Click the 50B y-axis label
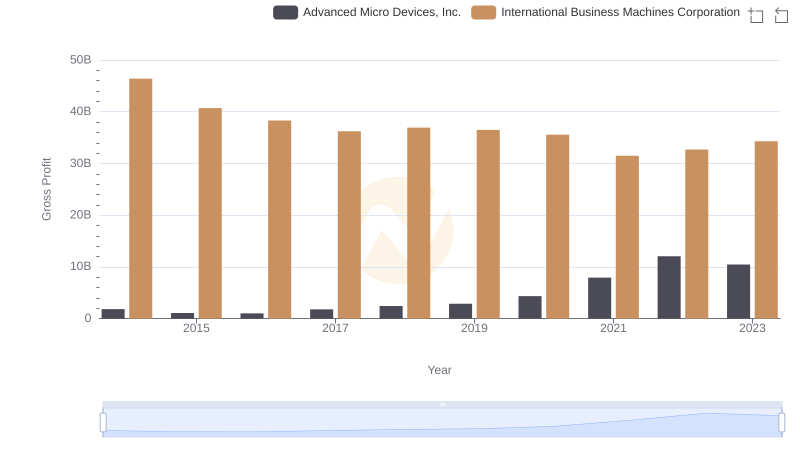 coord(81,60)
